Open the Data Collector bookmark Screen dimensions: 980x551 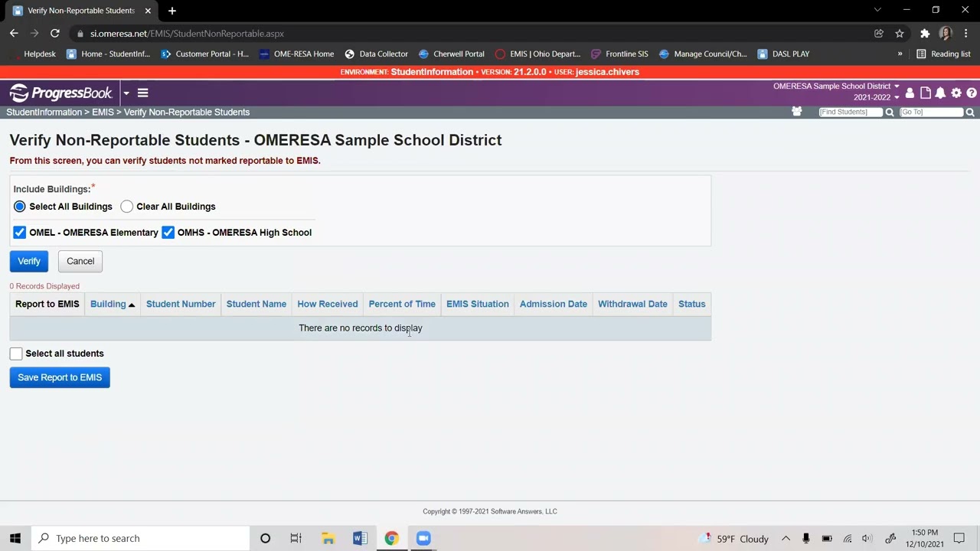point(377,54)
